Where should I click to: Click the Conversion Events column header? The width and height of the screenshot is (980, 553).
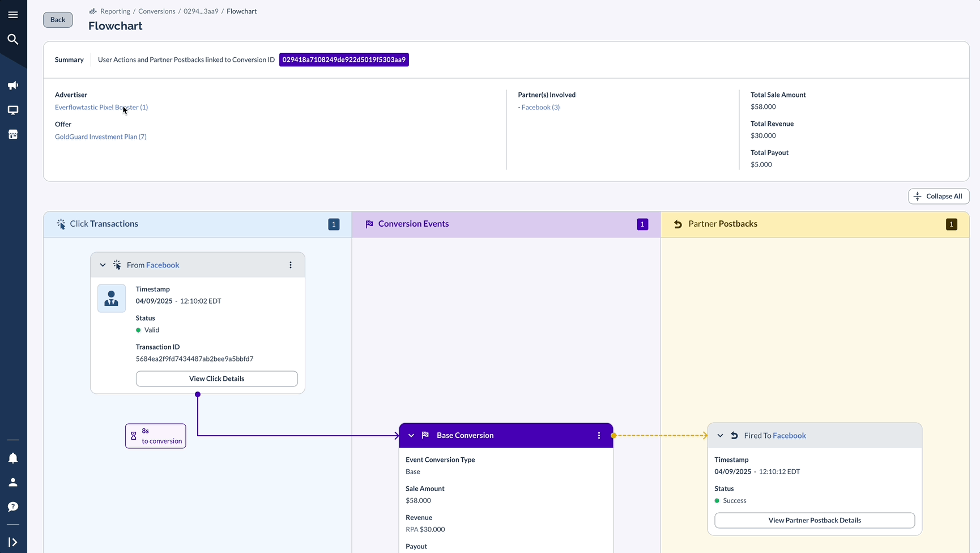click(506, 224)
